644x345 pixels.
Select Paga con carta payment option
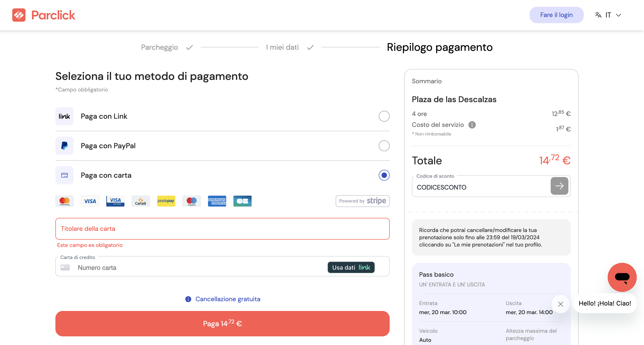(384, 175)
